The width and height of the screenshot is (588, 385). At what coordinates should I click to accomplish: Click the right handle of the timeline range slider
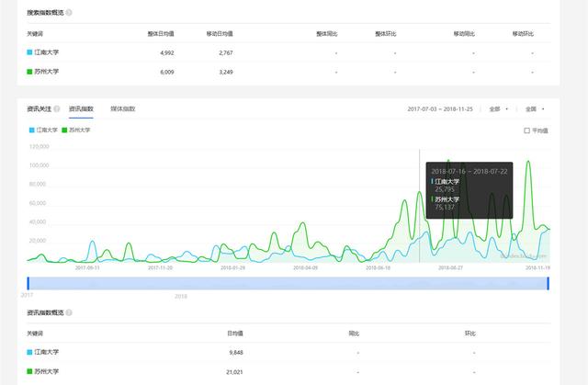click(548, 283)
